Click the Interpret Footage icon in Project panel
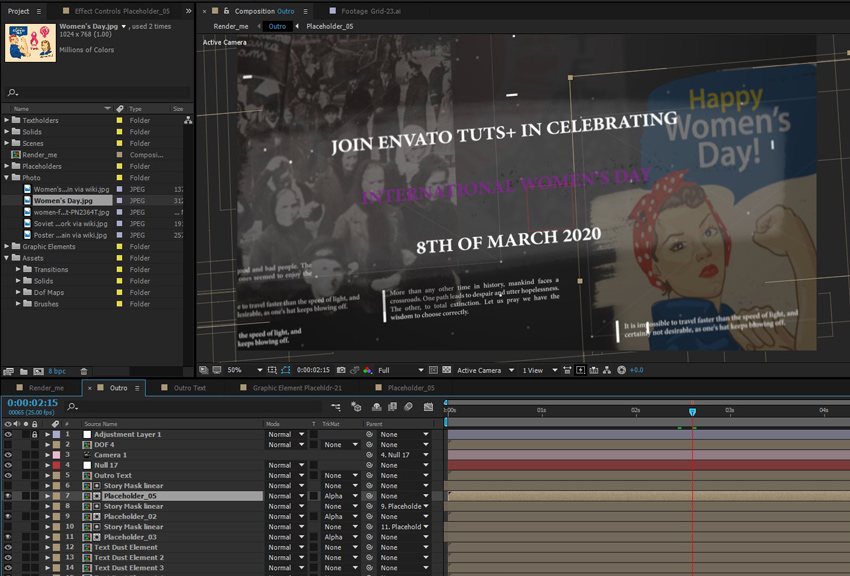 tap(8, 371)
